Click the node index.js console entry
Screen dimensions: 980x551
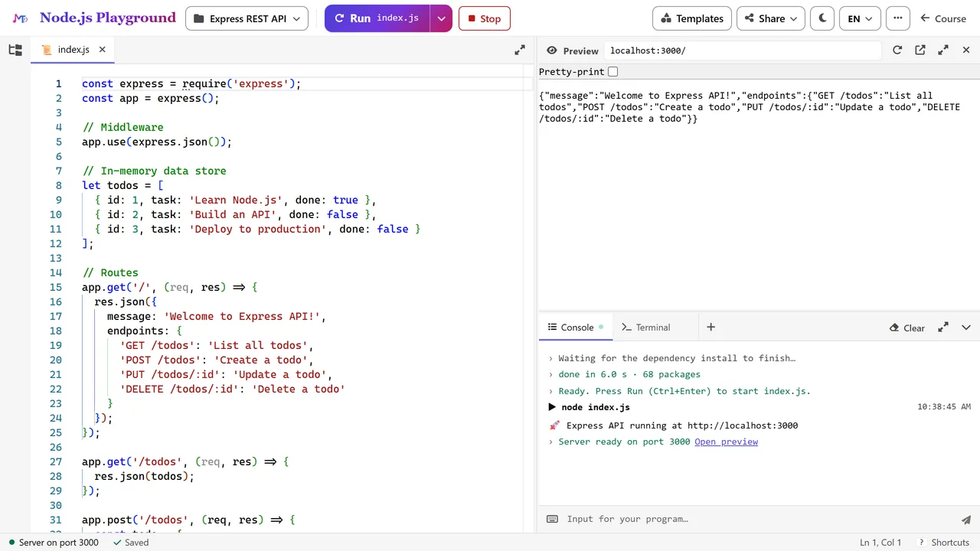pyautogui.click(x=596, y=407)
